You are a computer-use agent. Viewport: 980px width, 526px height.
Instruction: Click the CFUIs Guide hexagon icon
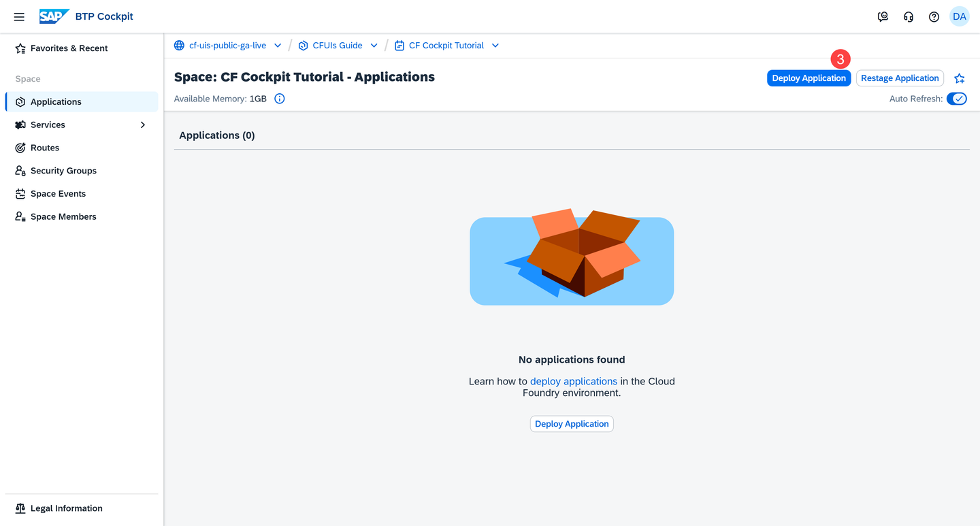(304, 46)
